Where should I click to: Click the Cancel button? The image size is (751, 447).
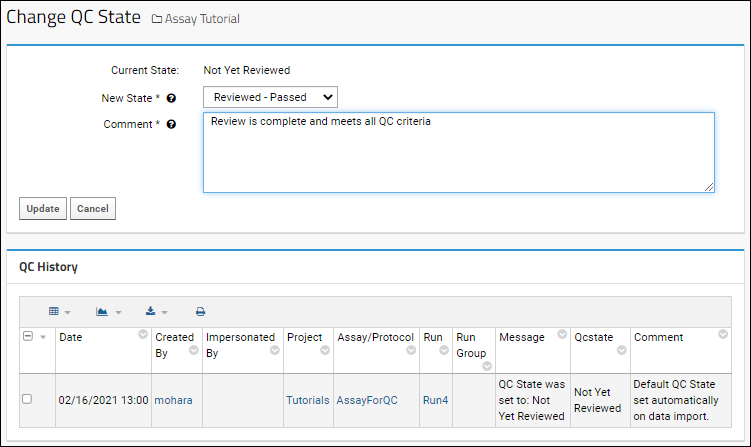[93, 208]
